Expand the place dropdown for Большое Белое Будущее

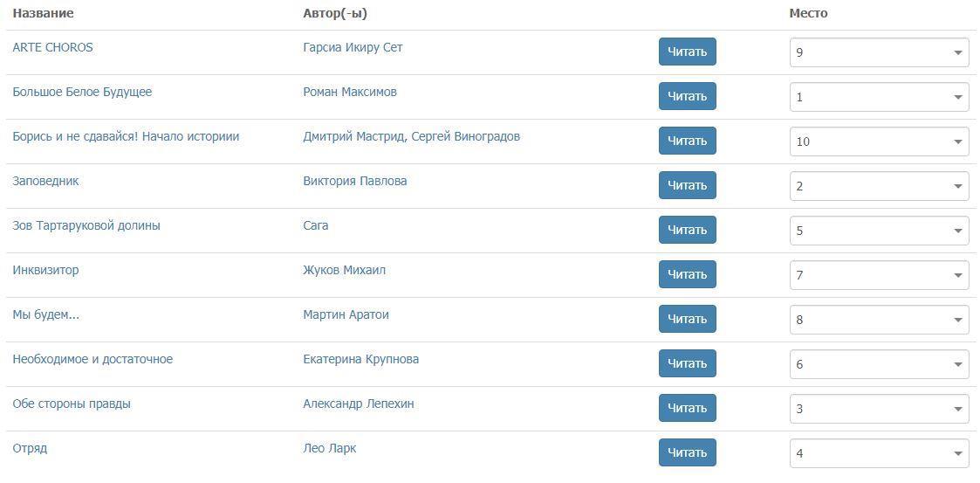[879, 97]
